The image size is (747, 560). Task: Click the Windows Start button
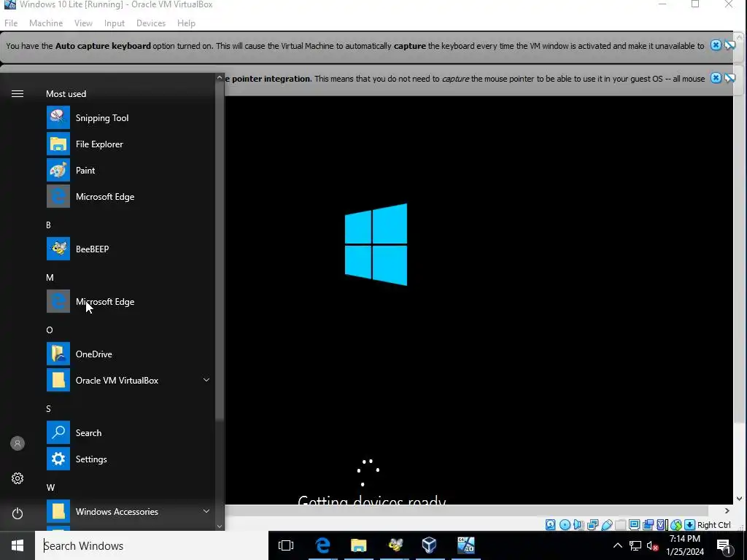point(18,545)
